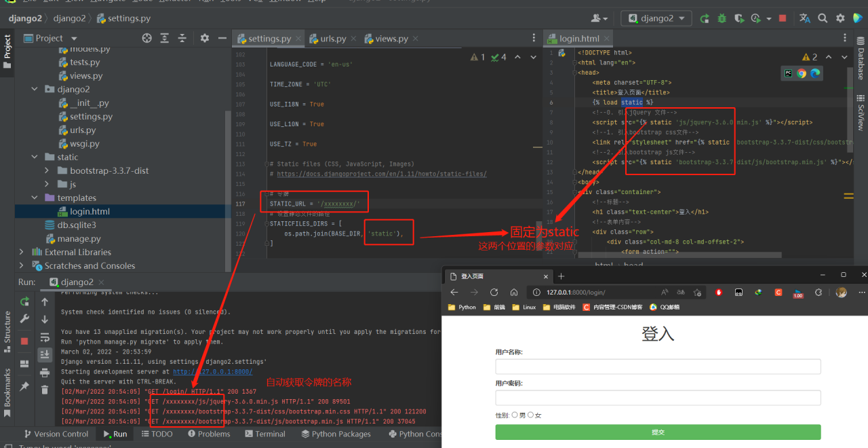Select the 男 radio button
Viewport: 868px width, 448px height.
tap(515, 415)
